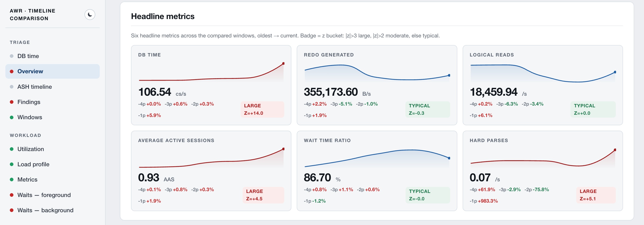Click the +61.9% hard parses change
Viewport: 644px width, 225px height.
[x=486, y=189]
